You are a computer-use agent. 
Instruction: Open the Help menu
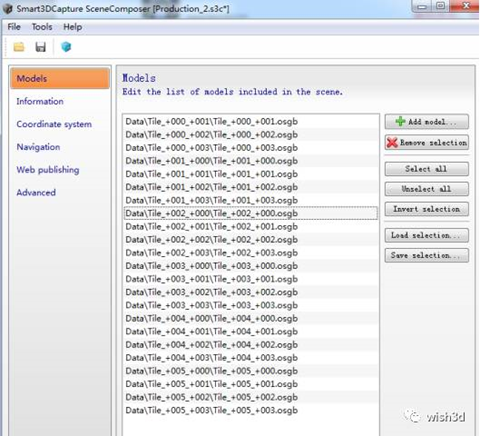(x=73, y=27)
